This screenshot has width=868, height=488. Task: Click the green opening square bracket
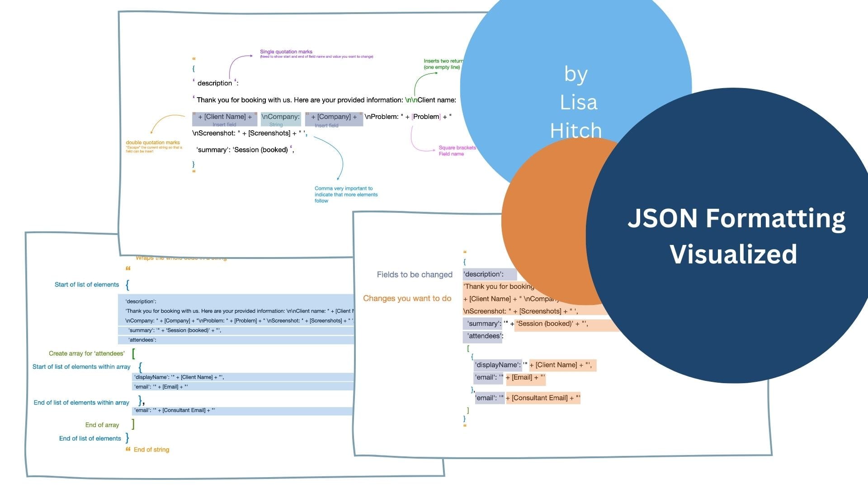pyautogui.click(x=133, y=353)
